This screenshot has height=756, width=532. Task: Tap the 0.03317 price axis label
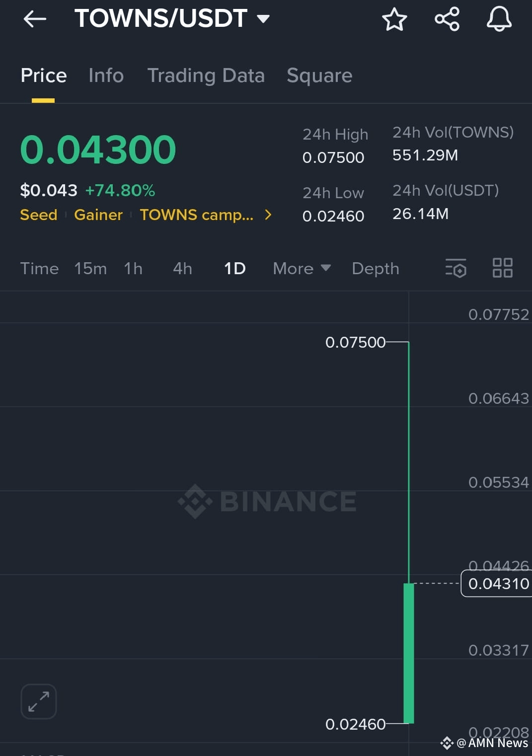click(x=499, y=650)
